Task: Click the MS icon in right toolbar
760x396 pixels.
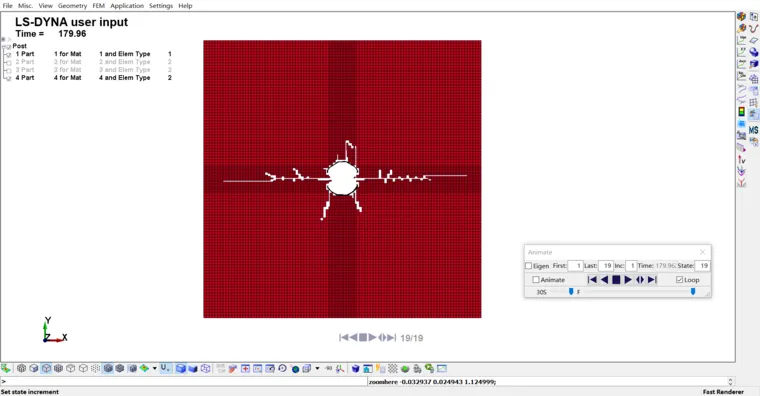Action: pos(753,130)
